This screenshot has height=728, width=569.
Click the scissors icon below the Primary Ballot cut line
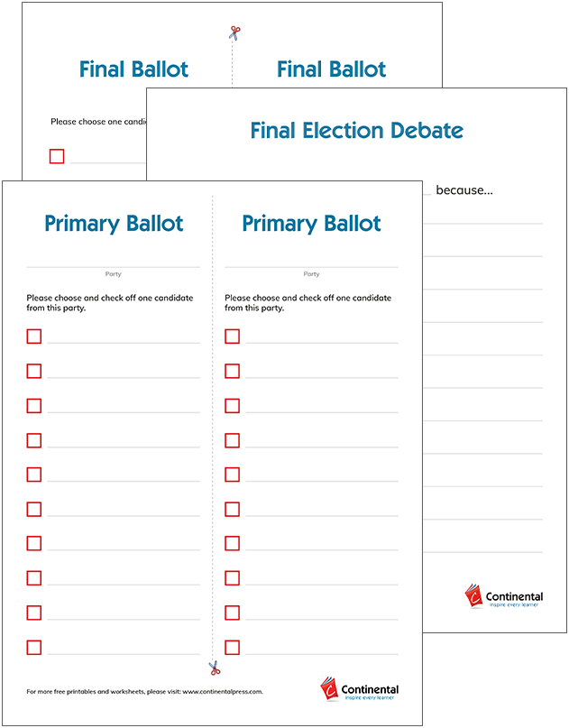click(x=215, y=668)
